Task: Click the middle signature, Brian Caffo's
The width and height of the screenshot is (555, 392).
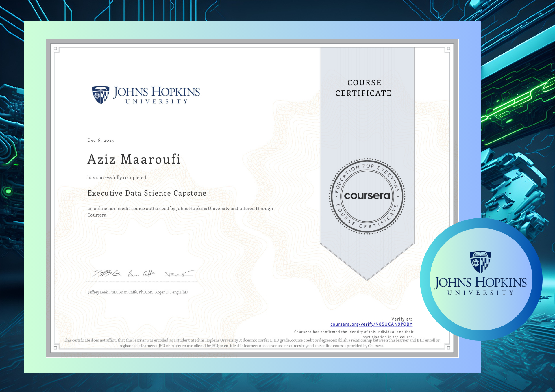Action: (141, 273)
